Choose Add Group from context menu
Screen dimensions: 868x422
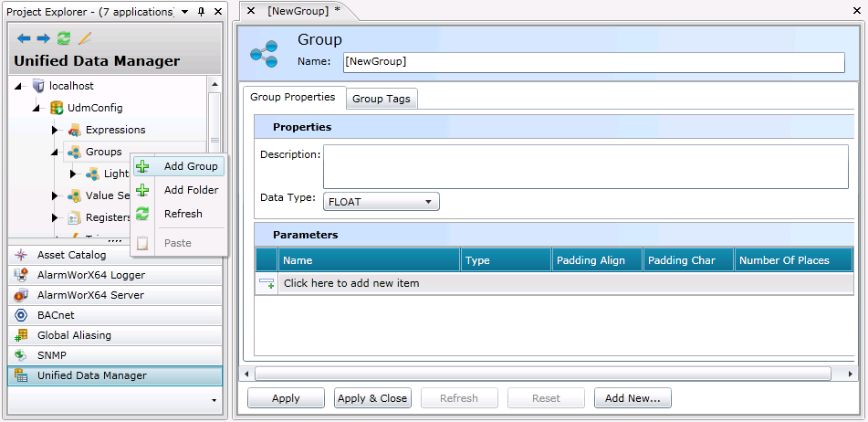190,166
